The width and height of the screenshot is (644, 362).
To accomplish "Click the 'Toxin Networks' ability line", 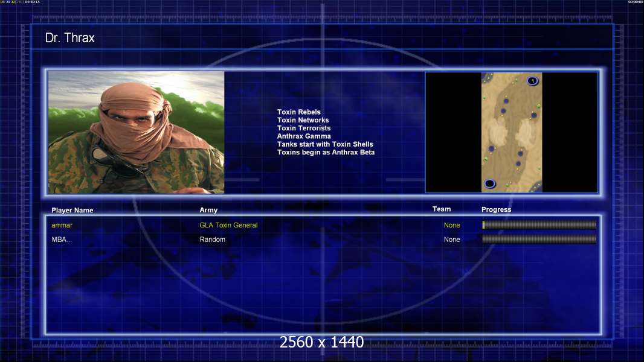I will pos(303,120).
